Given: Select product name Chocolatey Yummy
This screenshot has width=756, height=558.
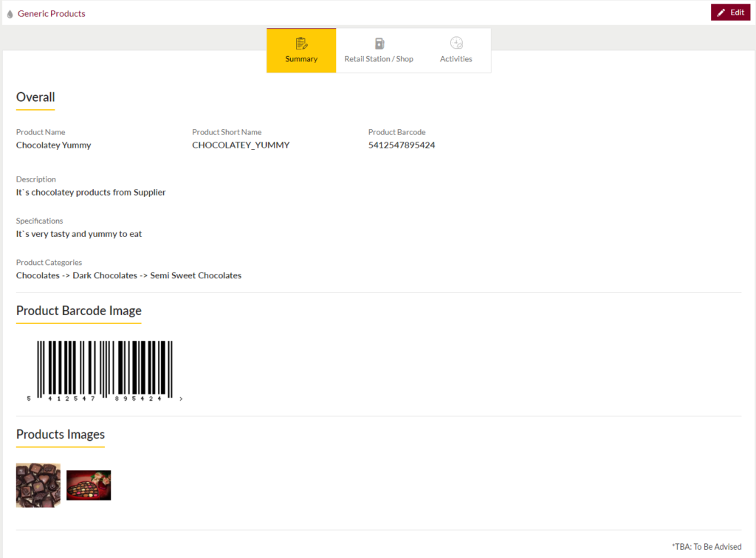Looking at the screenshot, I should coord(53,145).
